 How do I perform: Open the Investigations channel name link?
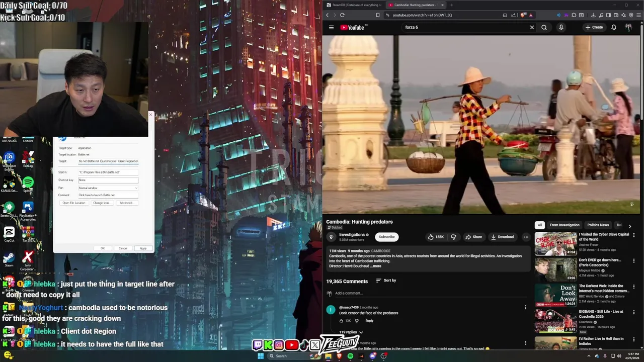tap(352, 235)
